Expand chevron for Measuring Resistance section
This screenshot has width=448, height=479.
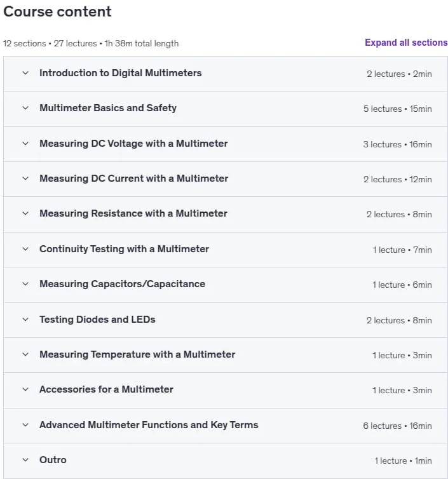point(25,213)
